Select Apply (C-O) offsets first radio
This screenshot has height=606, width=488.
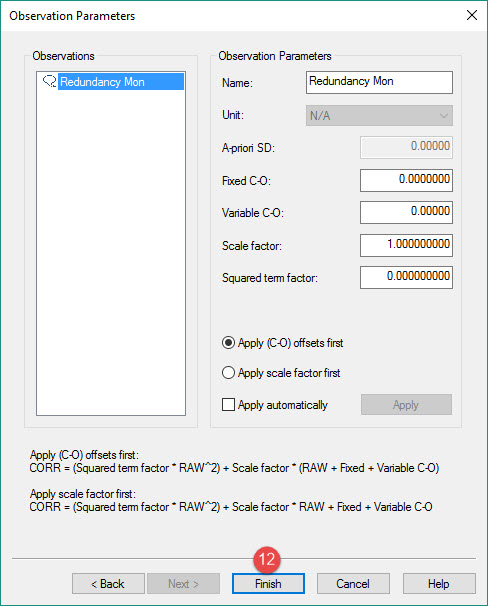(x=228, y=343)
